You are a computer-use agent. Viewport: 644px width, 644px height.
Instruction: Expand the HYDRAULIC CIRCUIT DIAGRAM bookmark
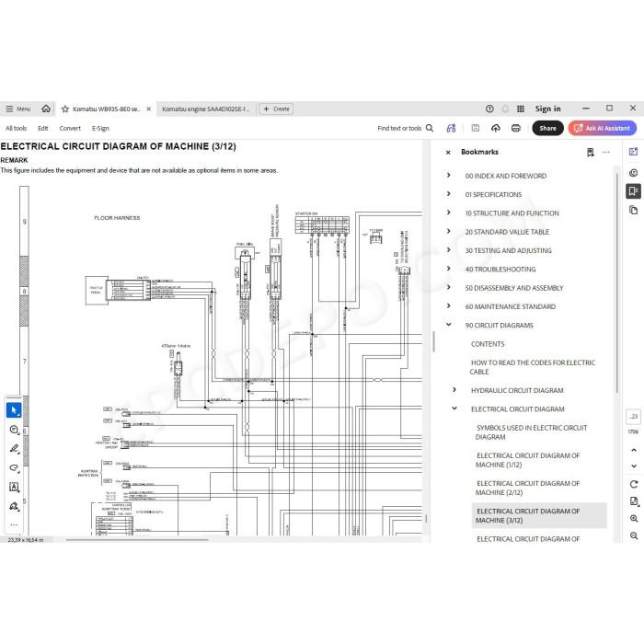pyautogui.click(x=454, y=390)
